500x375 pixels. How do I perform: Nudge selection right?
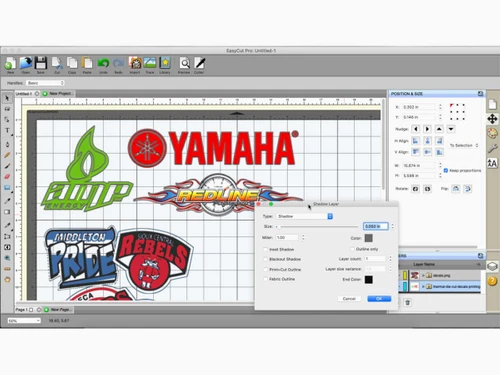(427, 129)
